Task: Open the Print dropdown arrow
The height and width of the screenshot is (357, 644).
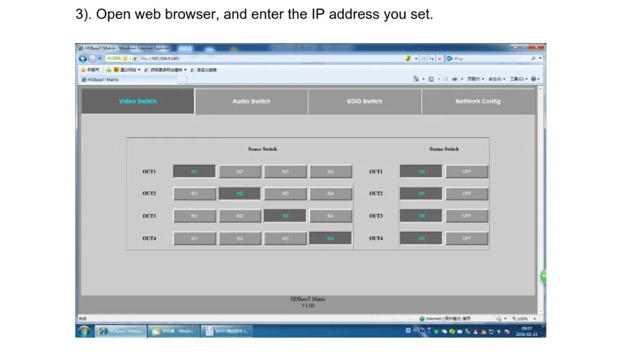Action: click(462, 78)
